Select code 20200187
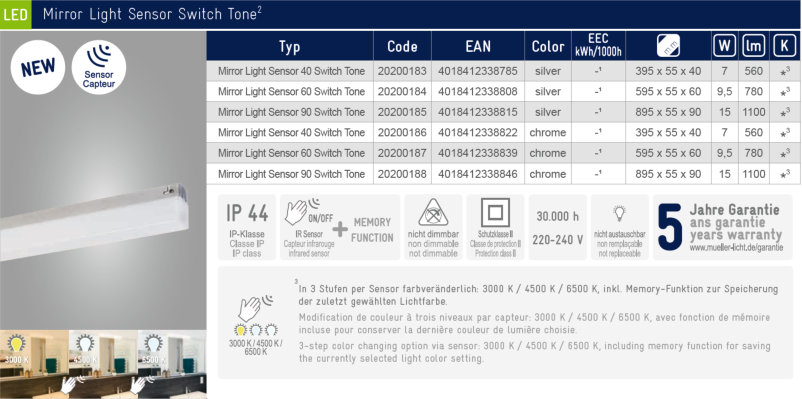The height and width of the screenshot is (399, 802). (402, 153)
